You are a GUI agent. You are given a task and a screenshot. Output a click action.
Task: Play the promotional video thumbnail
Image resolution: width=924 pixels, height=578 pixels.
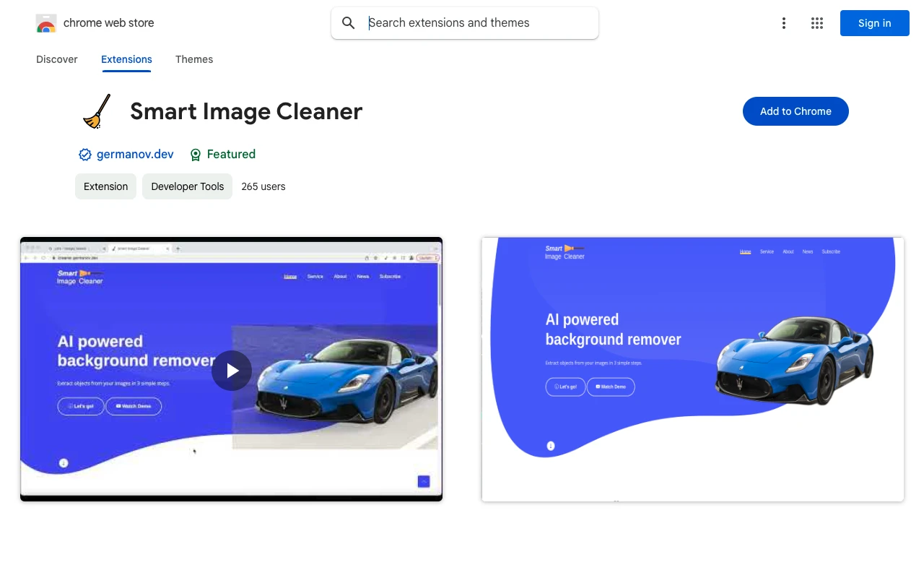click(231, 370)
